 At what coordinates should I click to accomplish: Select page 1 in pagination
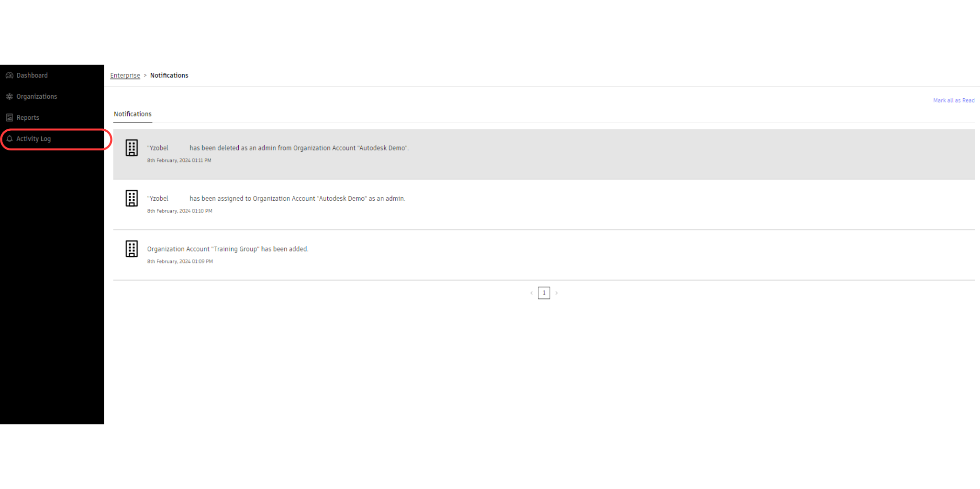[544, 293]
